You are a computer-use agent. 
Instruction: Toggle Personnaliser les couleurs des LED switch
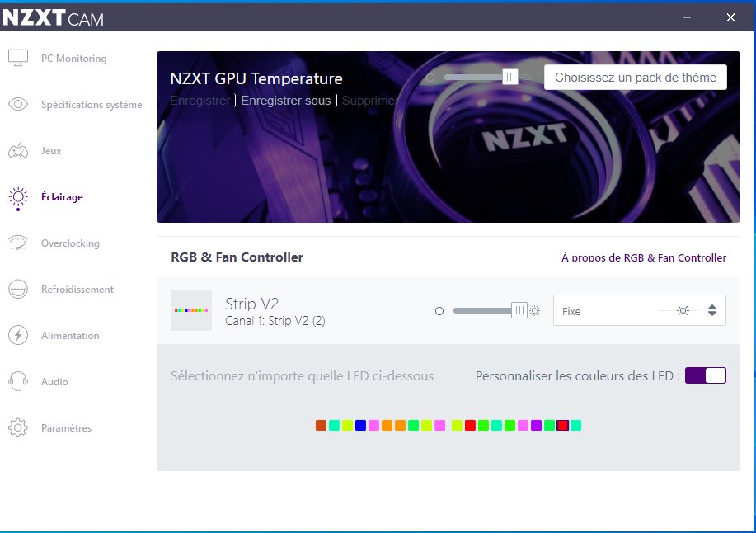[706, 375]
